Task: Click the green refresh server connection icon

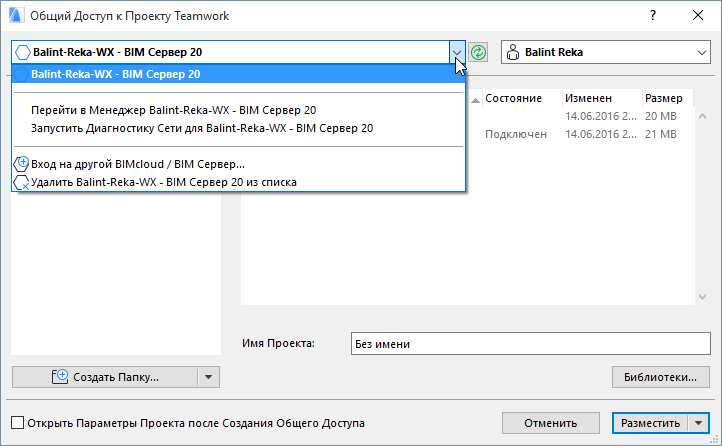Action: click(x=478, y=52)
